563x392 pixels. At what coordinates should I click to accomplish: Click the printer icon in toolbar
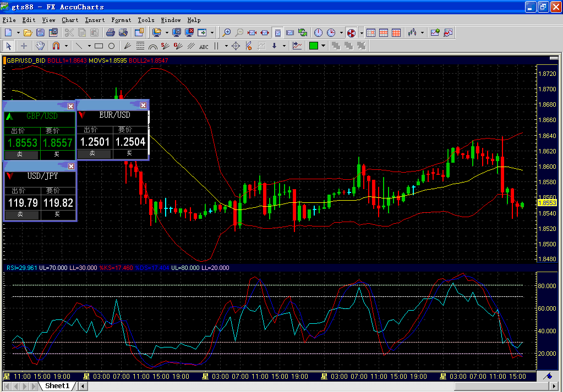pos(111,33)
